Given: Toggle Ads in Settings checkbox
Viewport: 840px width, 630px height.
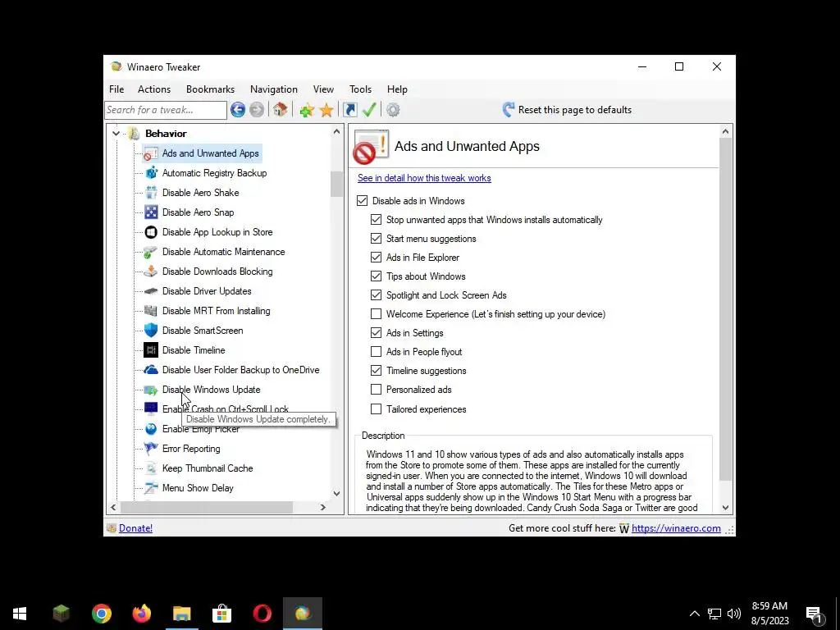Looking at the screenshot, I should (x=376, y=333).
